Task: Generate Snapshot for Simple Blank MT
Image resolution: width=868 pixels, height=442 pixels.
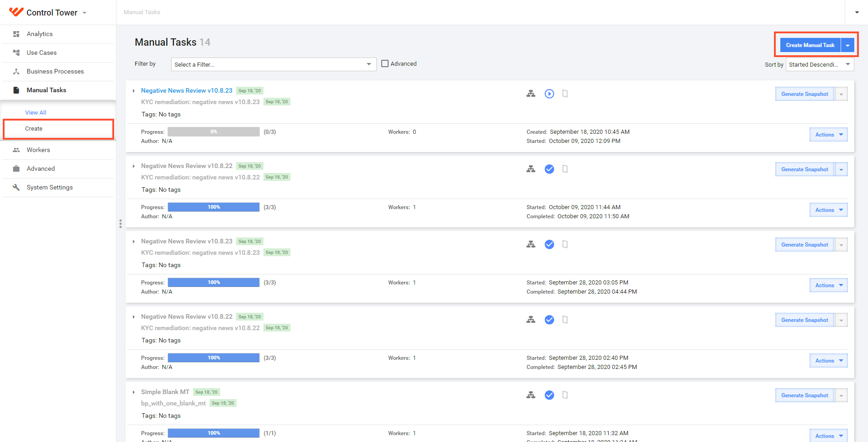Action: [805, 395]
